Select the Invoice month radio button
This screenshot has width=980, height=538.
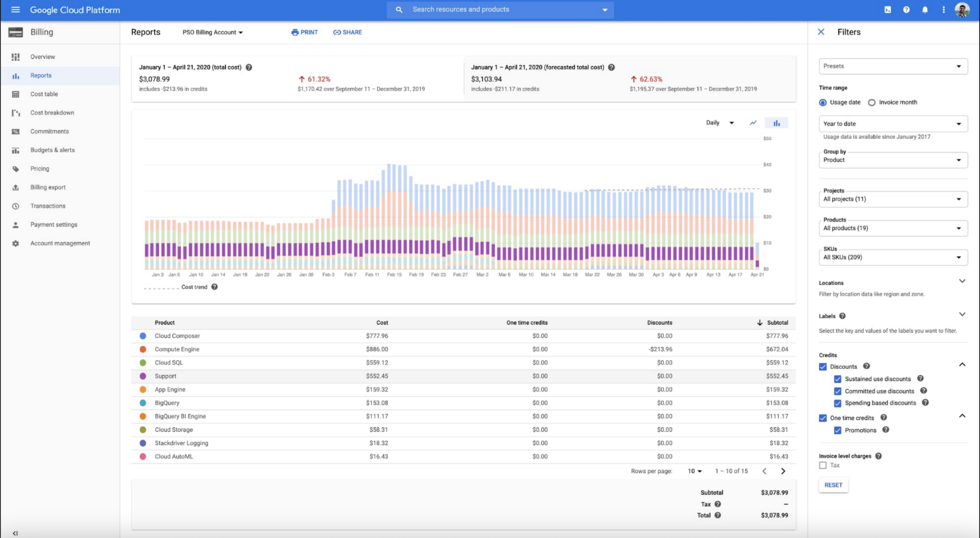click(x=872, y=103)
